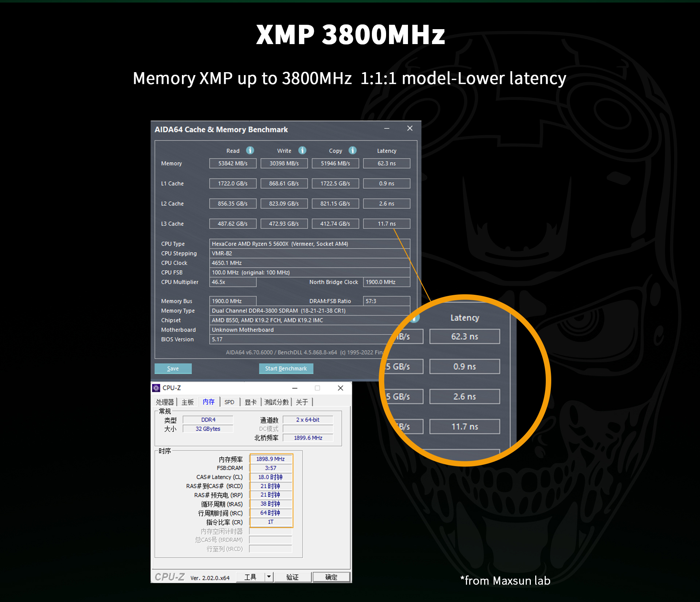The height and width of the screenshot is (602, 700).
Task: Click the CPU Multiplier value 46.5x
Action: (x=233, y=282)
